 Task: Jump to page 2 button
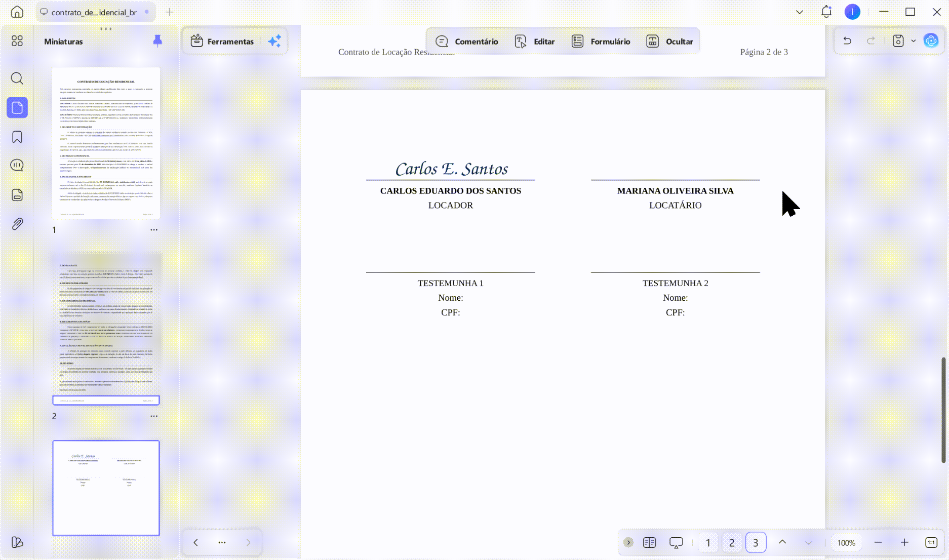(x=732, y=542)
